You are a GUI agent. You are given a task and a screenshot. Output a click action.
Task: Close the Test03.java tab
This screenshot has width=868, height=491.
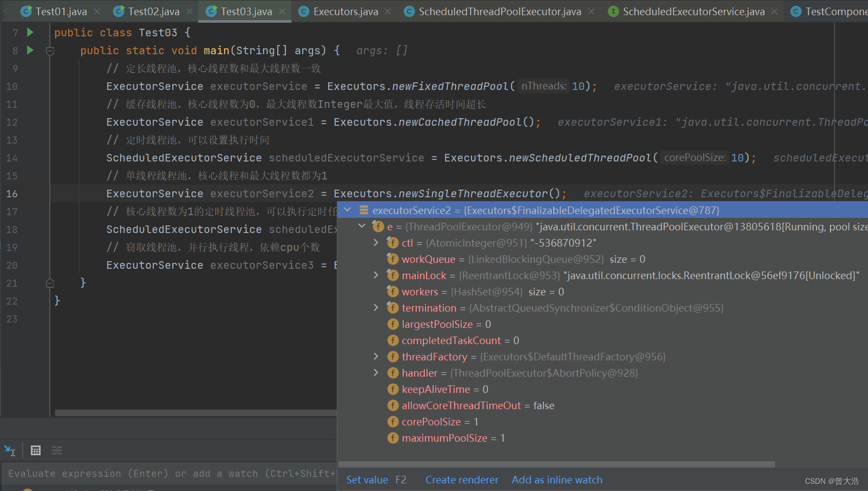click(282, 11)
